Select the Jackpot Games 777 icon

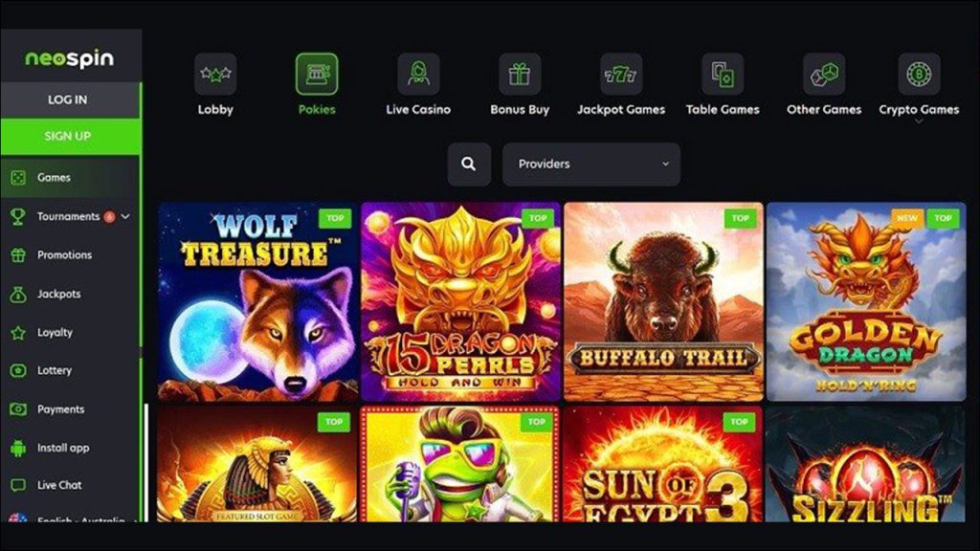pos(620,74)
